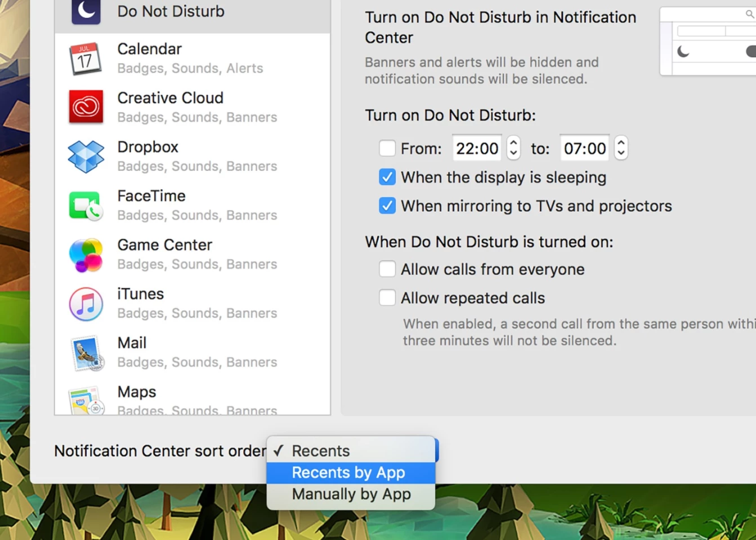The image size is (756, 540).
Task: Click the Maps app icon
Action: (87, 399)
